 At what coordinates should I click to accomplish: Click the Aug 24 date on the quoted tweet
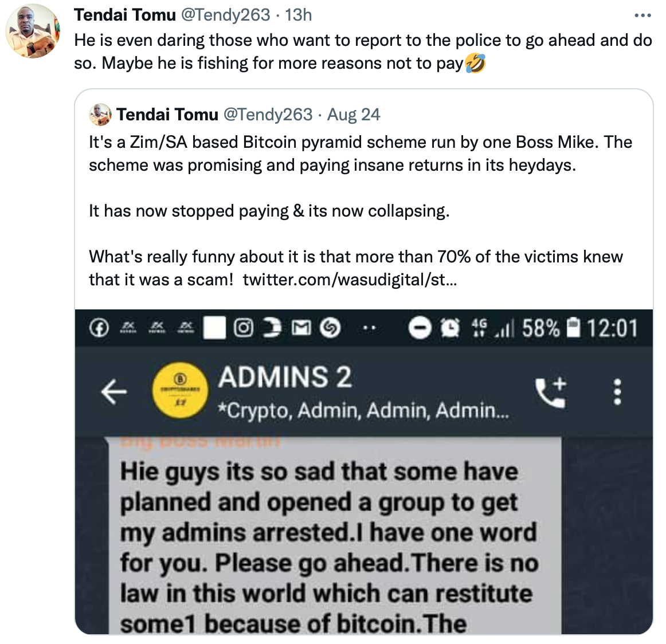[354, 115]
